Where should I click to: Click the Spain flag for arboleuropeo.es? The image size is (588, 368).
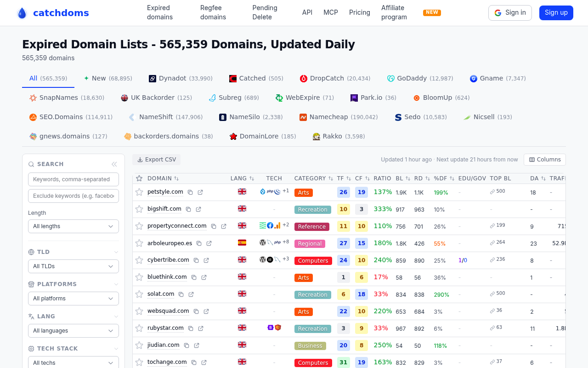[242, 243]
